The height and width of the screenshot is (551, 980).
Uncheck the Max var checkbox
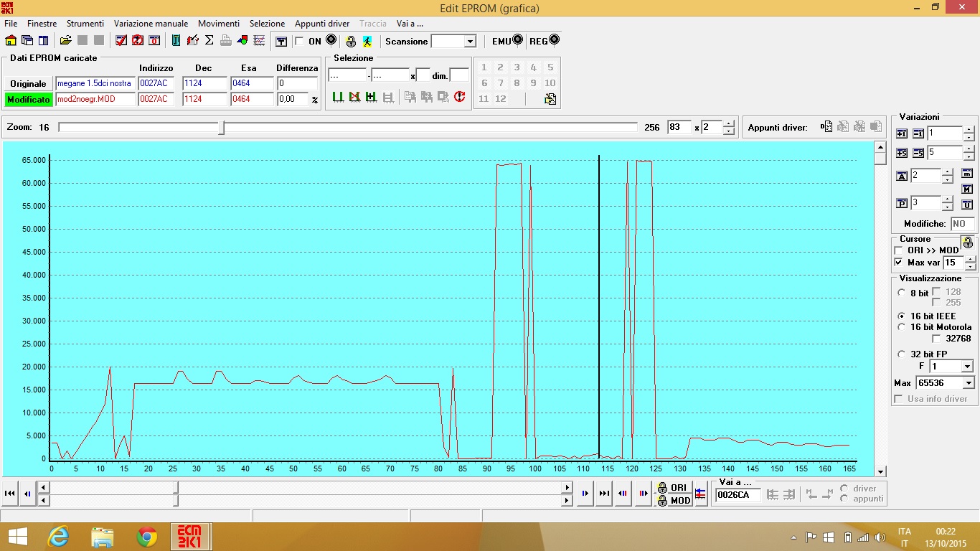(x=899, y=263)
